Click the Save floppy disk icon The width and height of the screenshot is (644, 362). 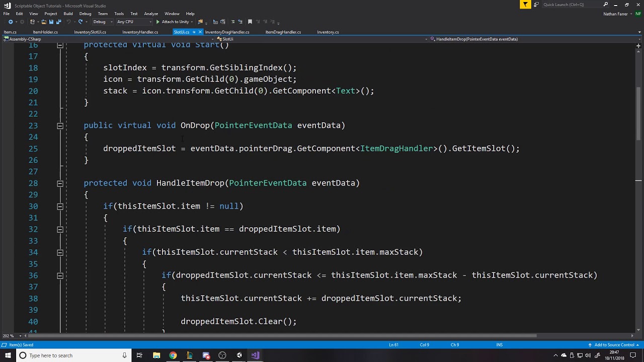pos(51,22)
